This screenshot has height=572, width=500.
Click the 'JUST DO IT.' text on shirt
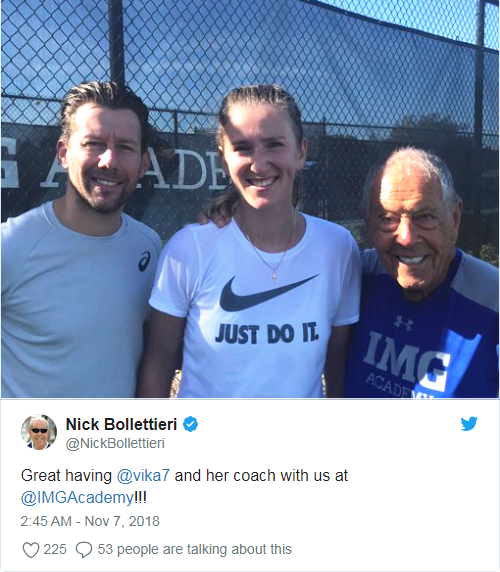[x=267, y=333]
